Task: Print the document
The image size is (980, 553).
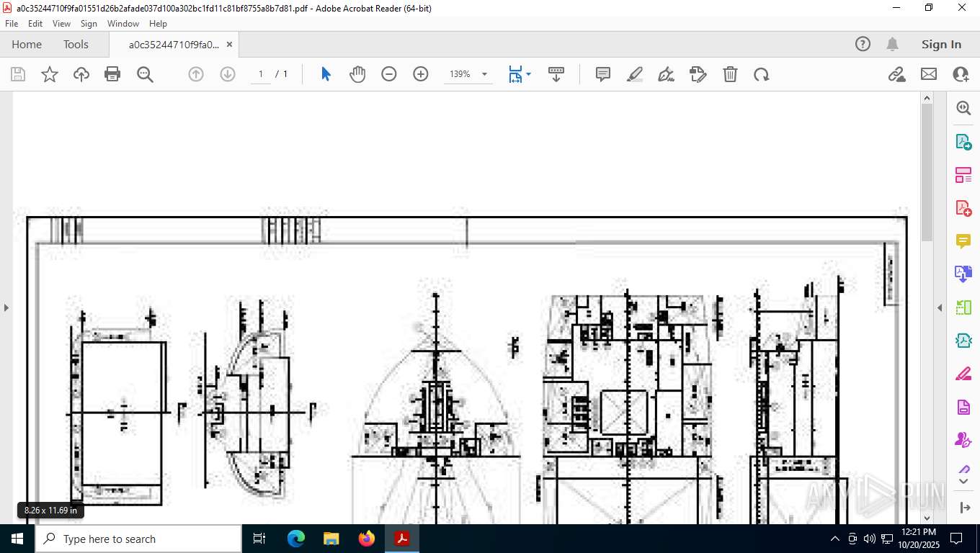Action: click(112, 74)
